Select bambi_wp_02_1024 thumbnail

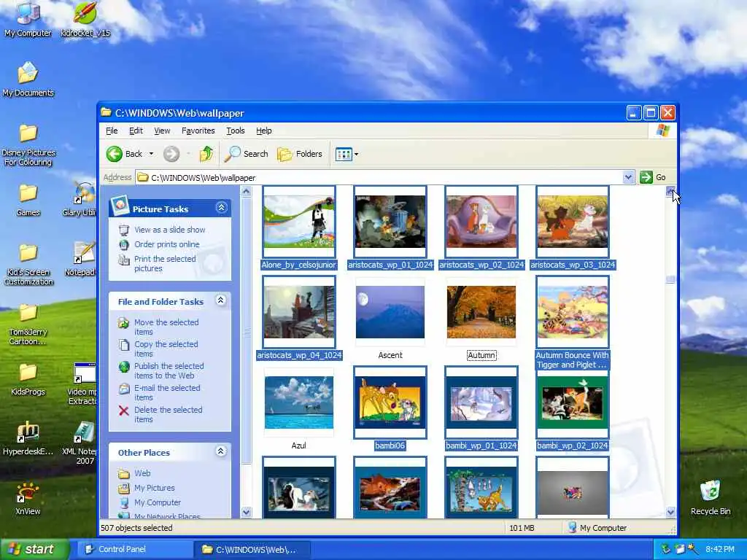point(573,402)
